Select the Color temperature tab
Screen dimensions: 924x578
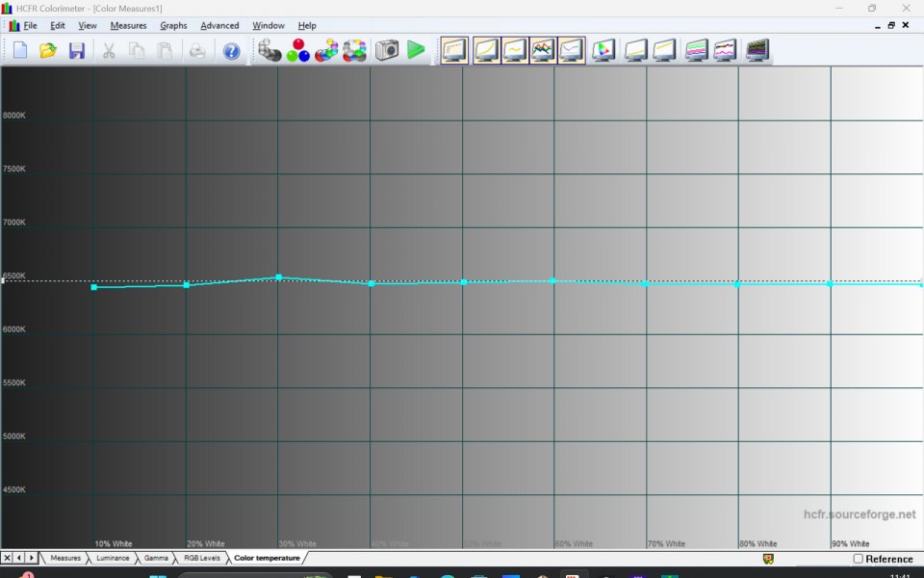267,558
